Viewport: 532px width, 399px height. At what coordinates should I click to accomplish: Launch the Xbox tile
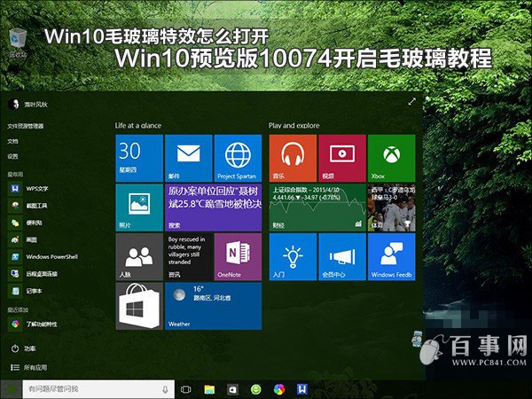392,158
